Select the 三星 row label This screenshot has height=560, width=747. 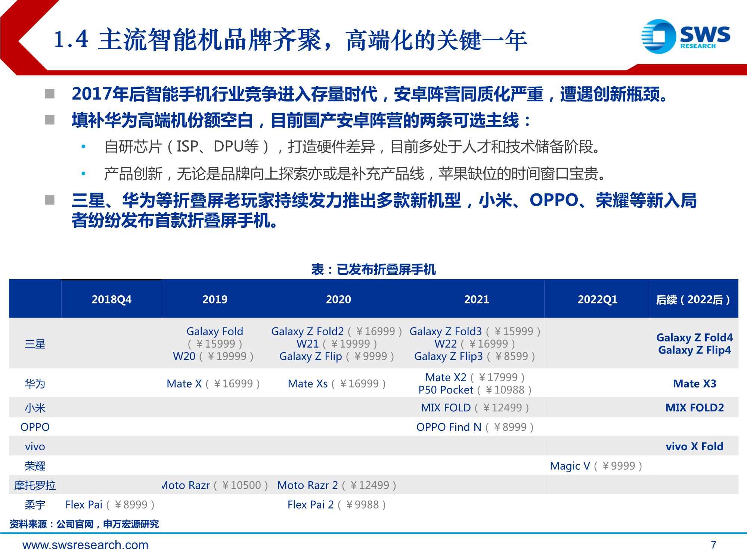tap(35, 344)
